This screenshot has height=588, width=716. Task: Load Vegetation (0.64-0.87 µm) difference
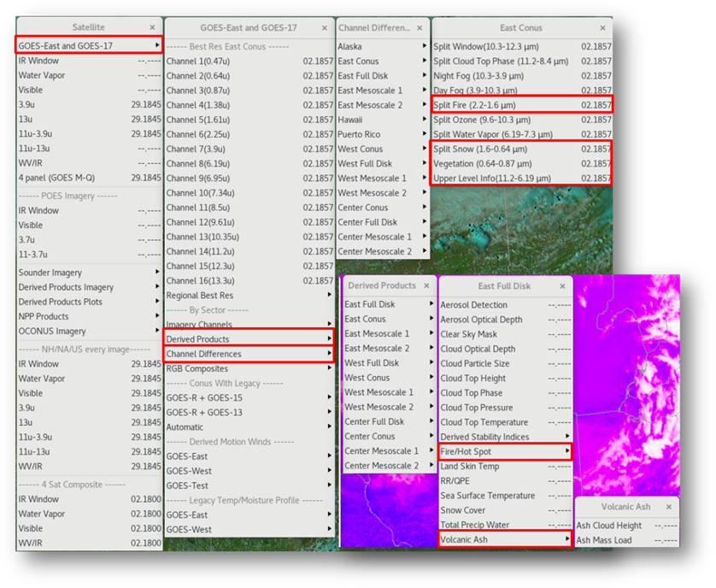[521, 163]
